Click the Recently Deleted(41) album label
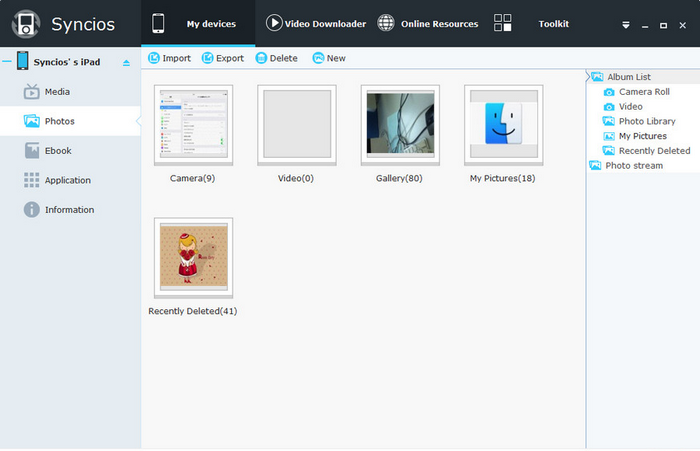 click(192, 311)
